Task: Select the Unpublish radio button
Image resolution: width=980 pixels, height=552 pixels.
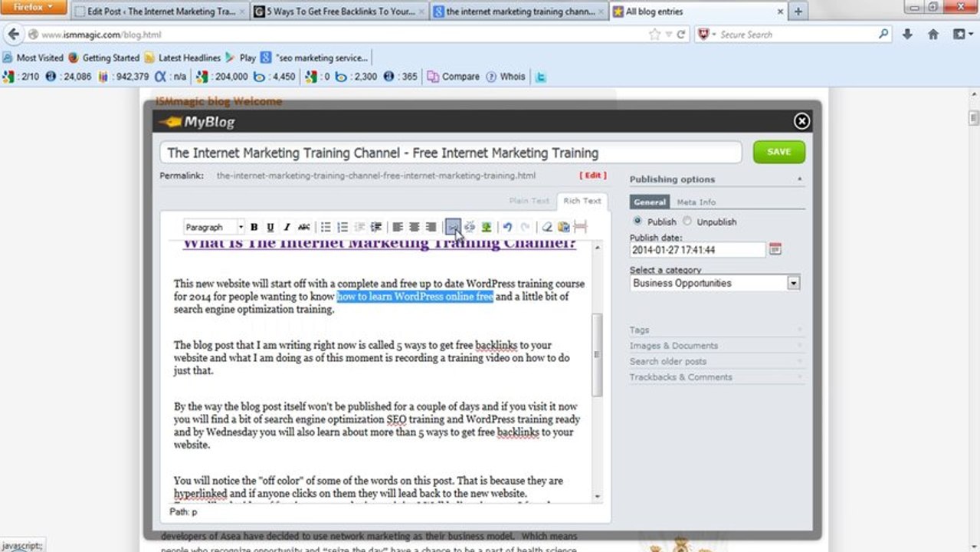Action: pos(687,221)
